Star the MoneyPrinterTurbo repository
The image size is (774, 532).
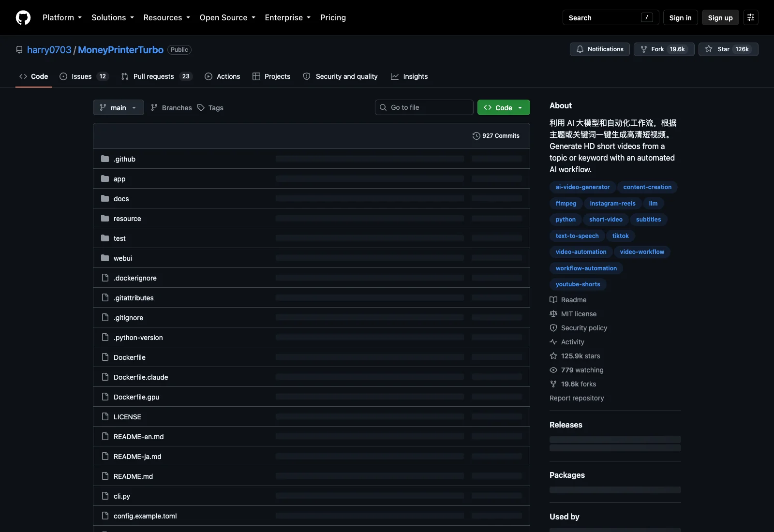coord(729,49)
